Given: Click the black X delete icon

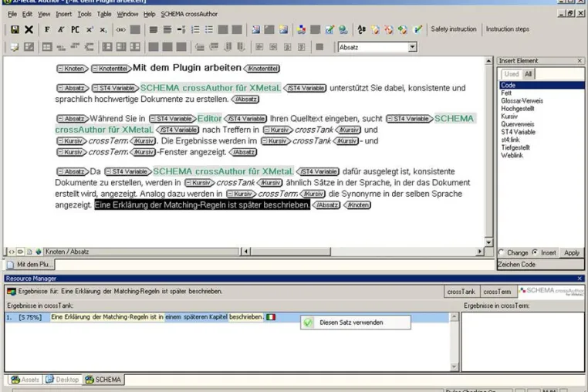Looking at the screenshot, I should click(x=29, y=29).
